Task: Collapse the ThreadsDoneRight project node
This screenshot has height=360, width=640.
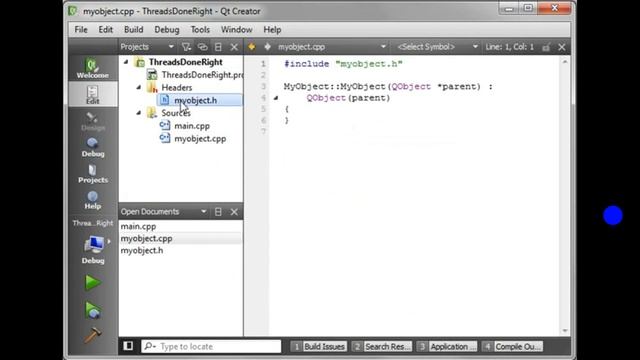Action: (126, 62)
